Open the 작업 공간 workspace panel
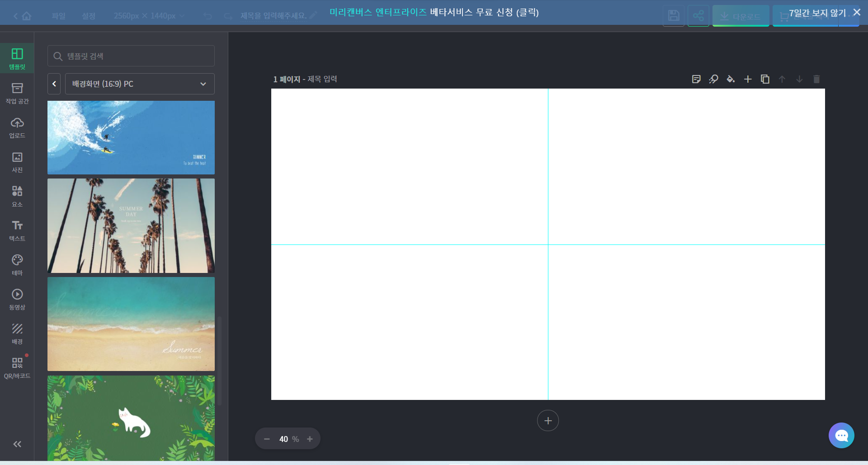The width and height of the screenshot is (868, 465). point(17,93)
